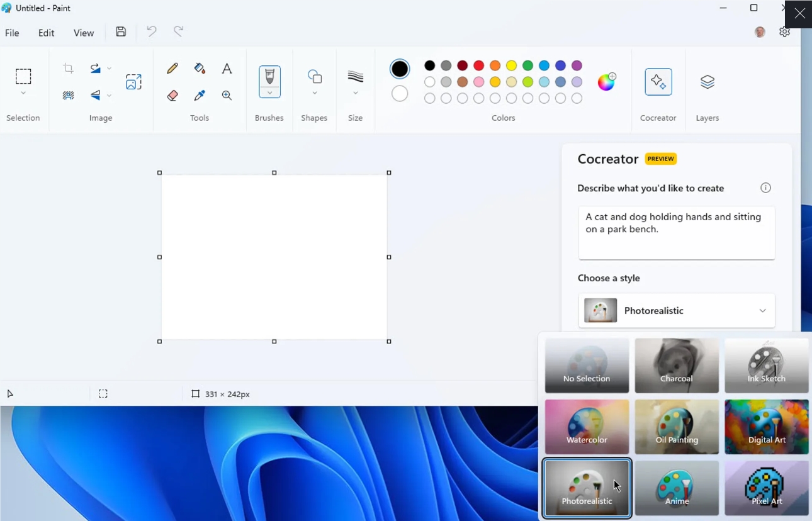Click the Remove background icon

(69, 96)
